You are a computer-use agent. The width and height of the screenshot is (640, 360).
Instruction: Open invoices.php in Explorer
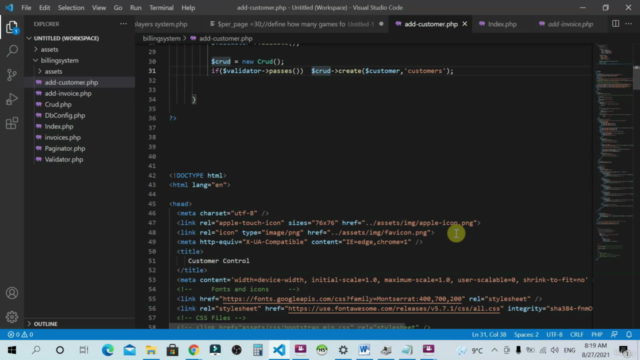coord(63,138)
